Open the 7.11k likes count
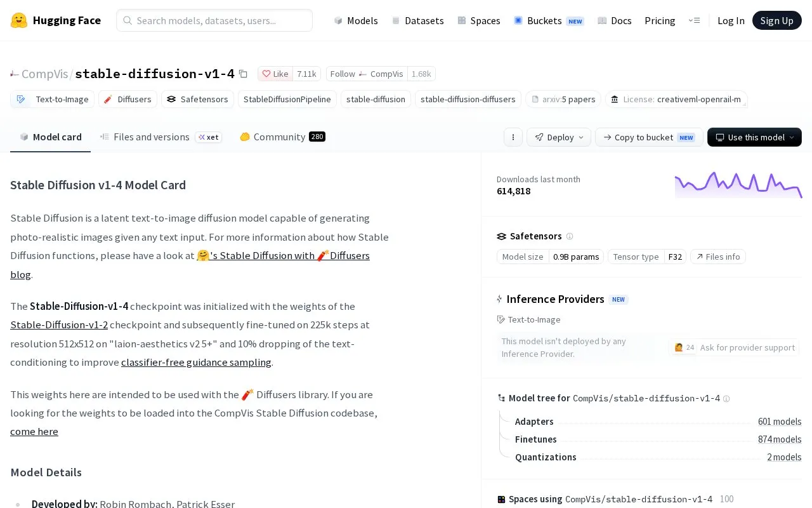This screenshot has height=508, width=812. point(306,74)
